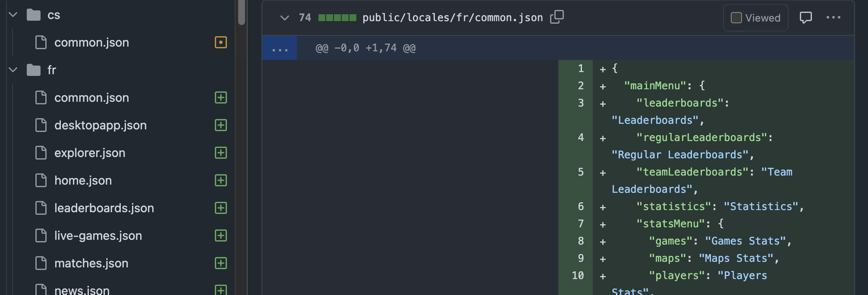Open live-games.json in the file tree
The width and height of the screenshot is (868, 295).
[x=98, y=235]
